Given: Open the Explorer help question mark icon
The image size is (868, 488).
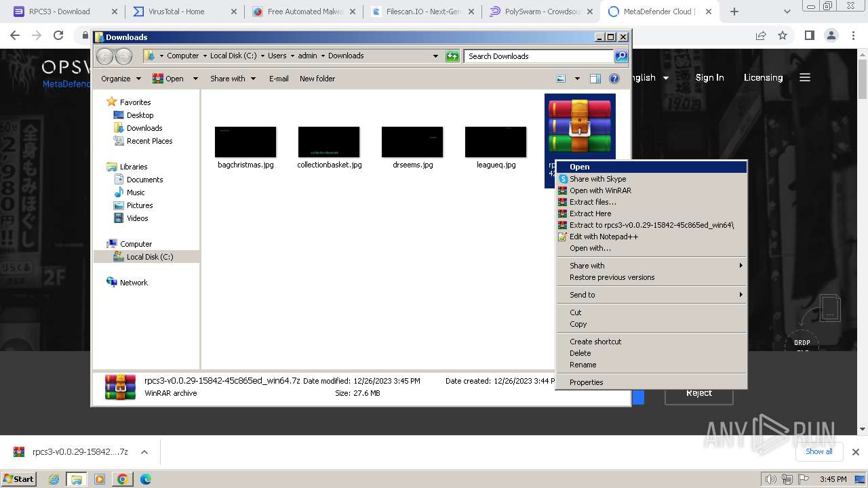Looking at the screenshot, I should coord(614,79).
